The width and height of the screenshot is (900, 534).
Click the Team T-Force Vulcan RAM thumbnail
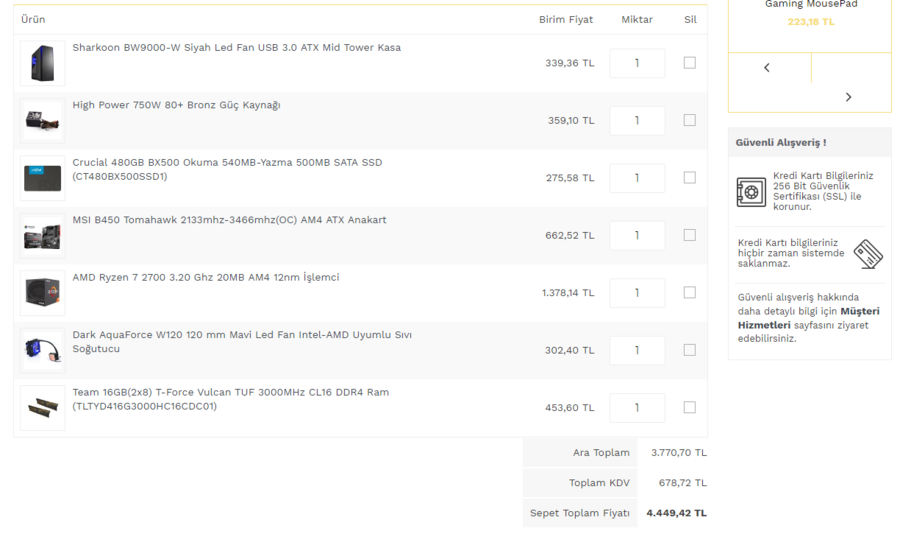click(42, 408)
